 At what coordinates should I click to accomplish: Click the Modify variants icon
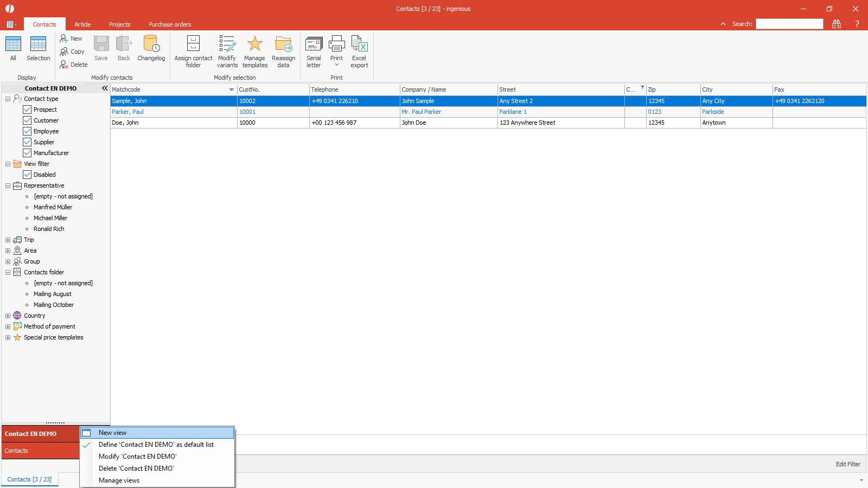coord(227,44)
